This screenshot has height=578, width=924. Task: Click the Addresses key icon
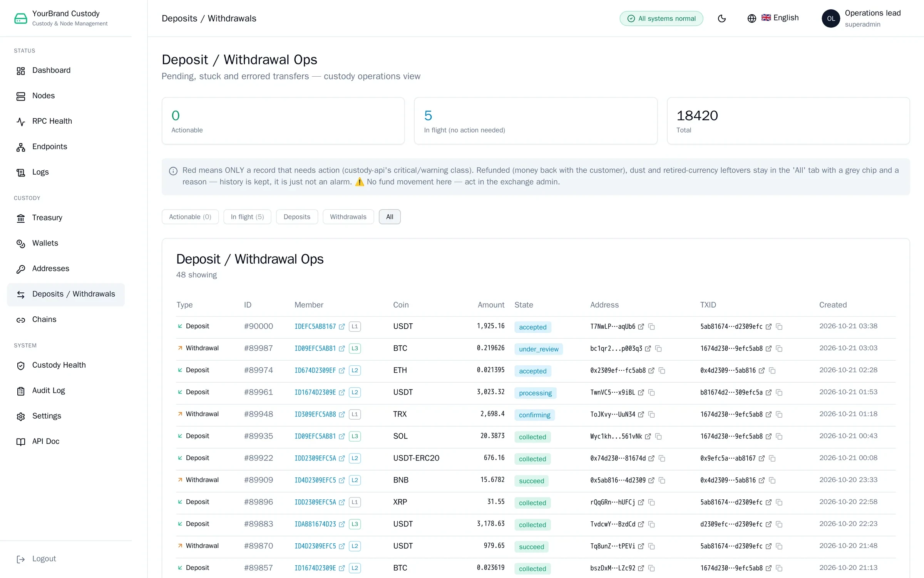21,269
